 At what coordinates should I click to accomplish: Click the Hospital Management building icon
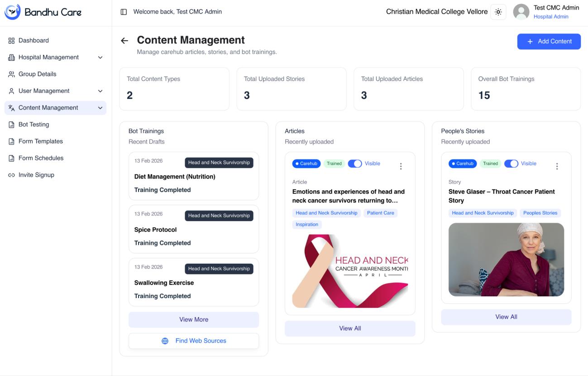point(12,58)
